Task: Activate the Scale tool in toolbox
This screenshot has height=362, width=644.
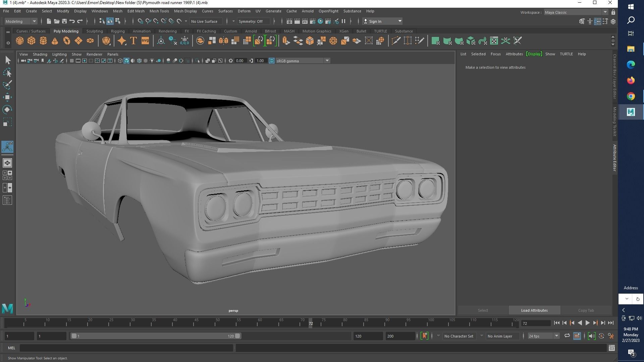Action: 7,122
